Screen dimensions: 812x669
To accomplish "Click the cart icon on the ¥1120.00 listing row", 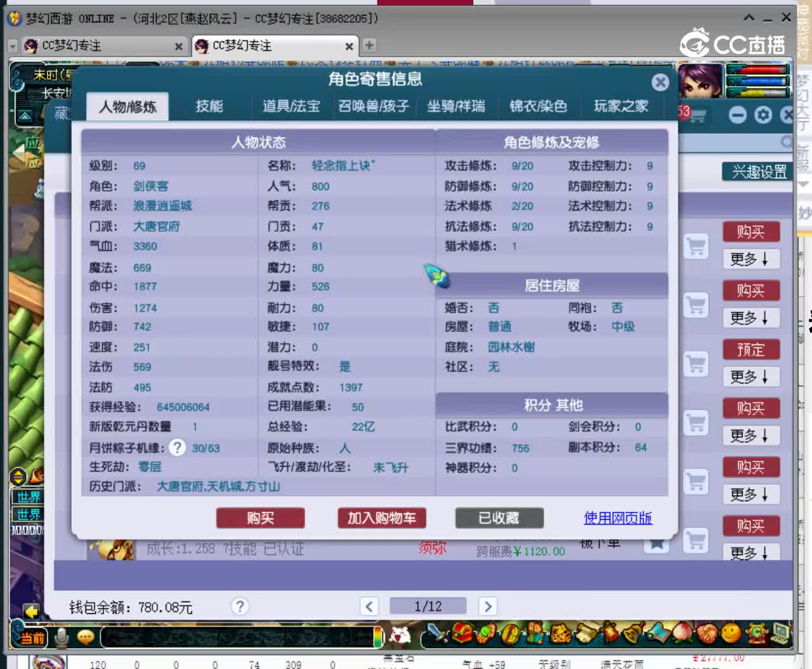I will [x=696, y=540].
